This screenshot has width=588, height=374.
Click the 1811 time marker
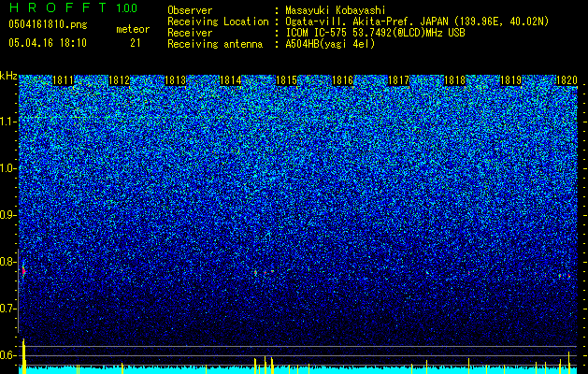point(63,80)
